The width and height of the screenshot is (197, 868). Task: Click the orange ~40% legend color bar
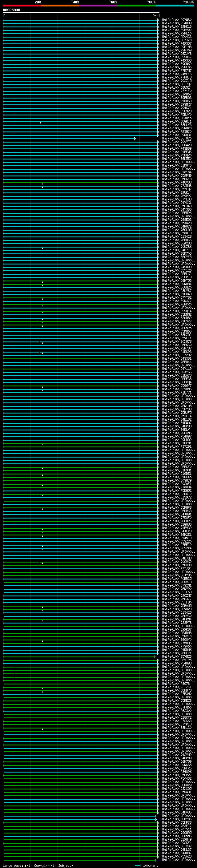(60, 6)
